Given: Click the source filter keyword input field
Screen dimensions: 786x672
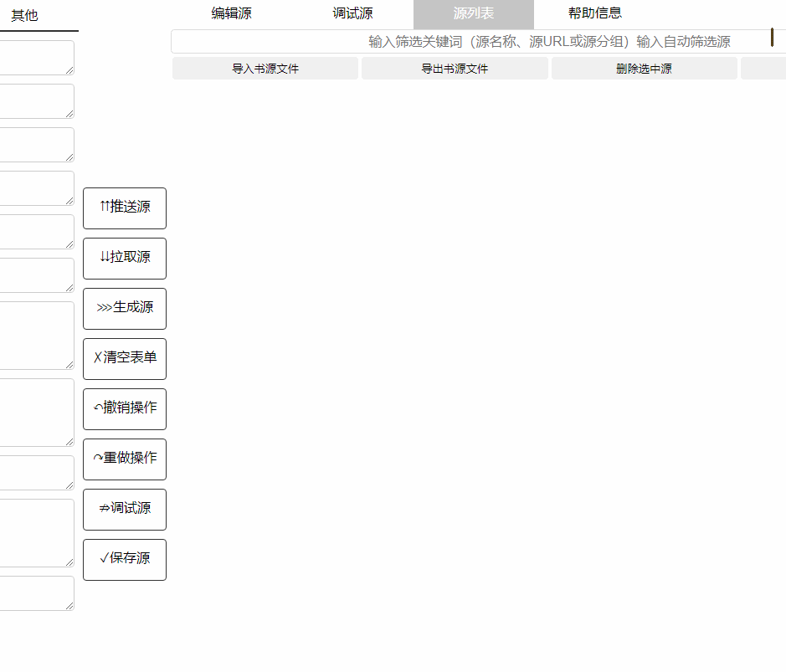Looking at the screenshot, I should pos(469,41).
